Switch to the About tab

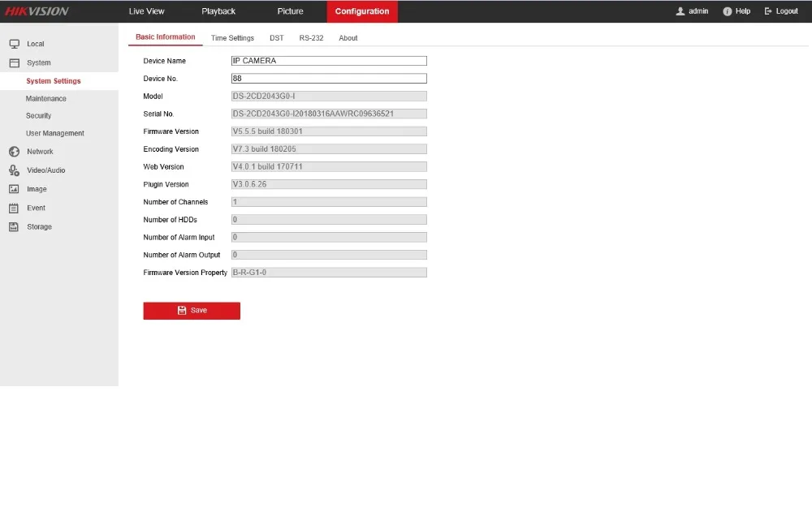coord(348,38)
